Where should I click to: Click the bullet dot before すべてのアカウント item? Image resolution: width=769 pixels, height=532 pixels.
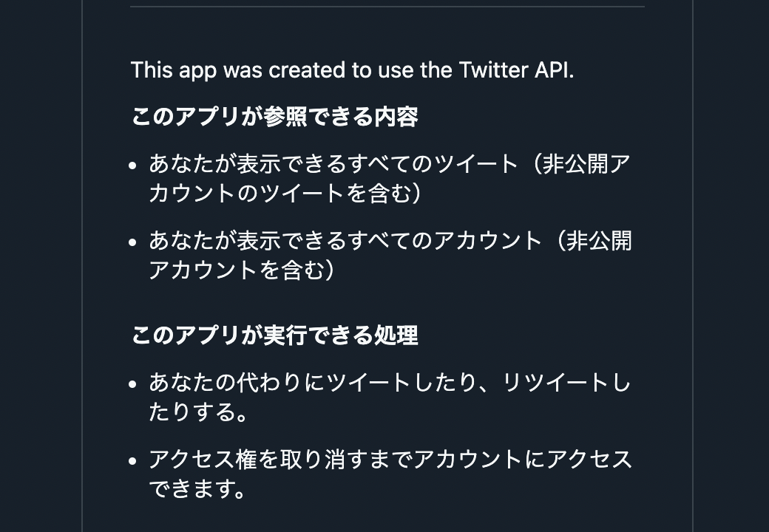click(x=132, y=242)
